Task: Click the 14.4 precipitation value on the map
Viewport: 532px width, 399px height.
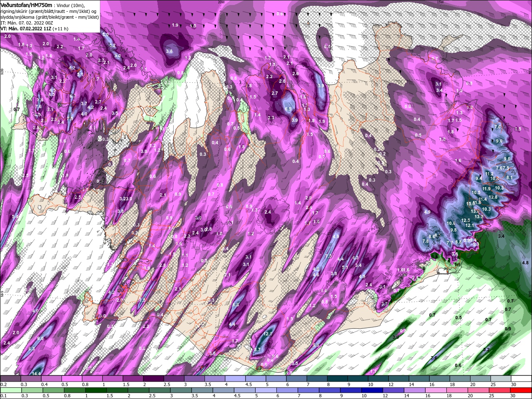Action: 37,374
